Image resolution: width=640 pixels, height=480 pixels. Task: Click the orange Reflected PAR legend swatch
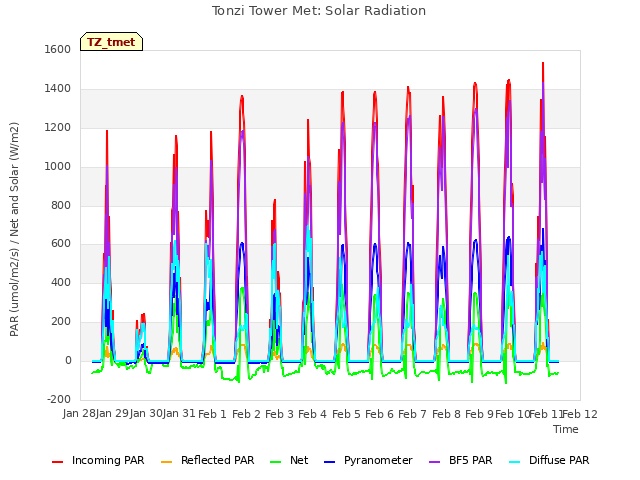[167, 462]
